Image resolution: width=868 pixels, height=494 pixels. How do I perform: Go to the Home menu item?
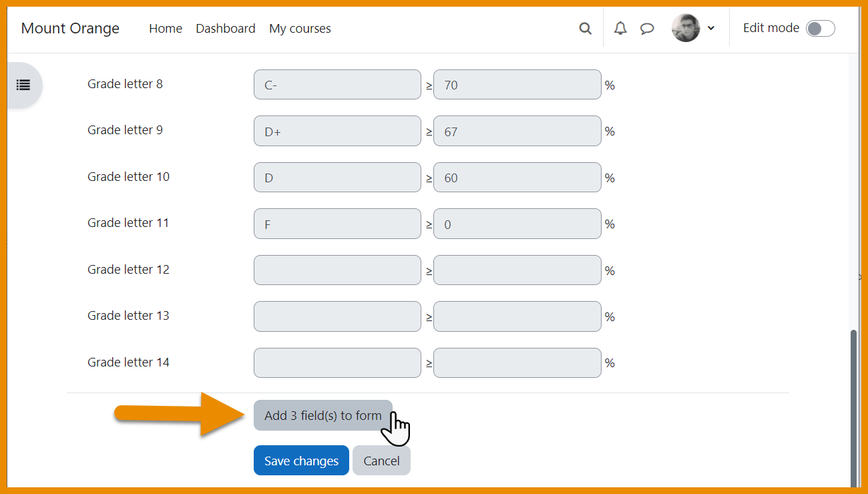click(166, 29)
